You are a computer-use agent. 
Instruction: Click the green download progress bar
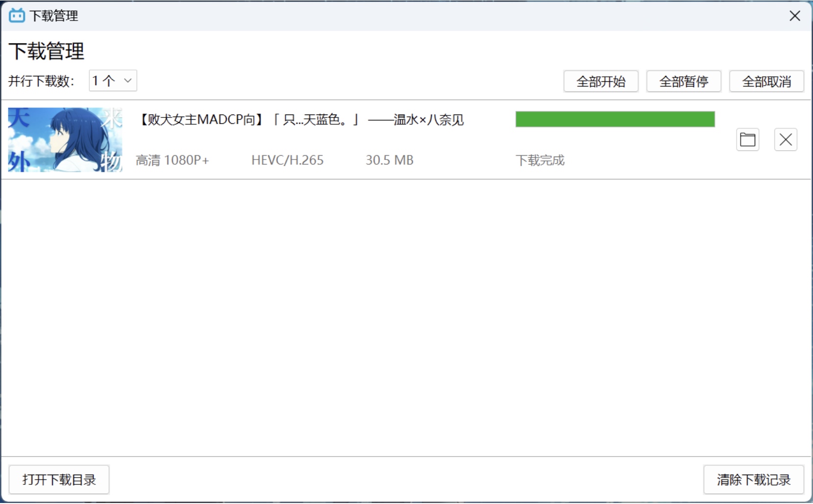[x=615, y=119]
